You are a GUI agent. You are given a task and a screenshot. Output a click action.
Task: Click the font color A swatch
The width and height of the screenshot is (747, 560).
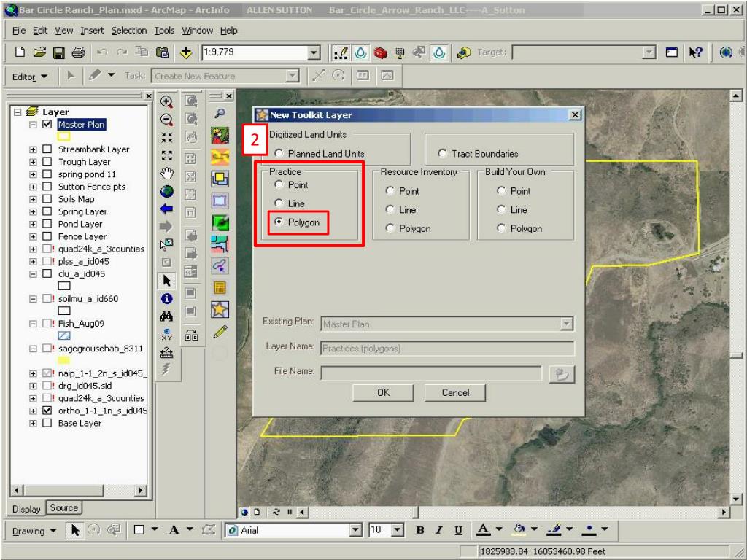pyautogui.click(x=483, y=529)
